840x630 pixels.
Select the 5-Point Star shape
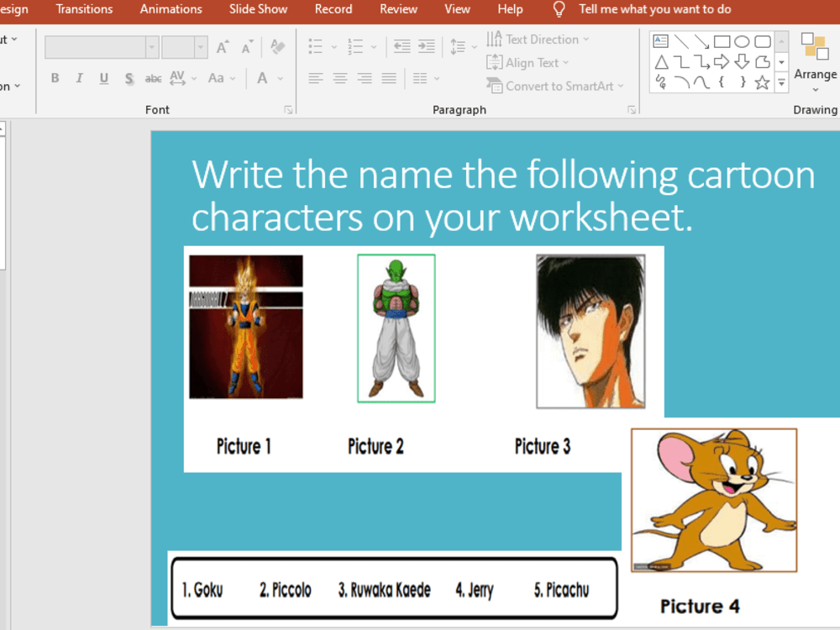pyautogui.click(x=763, y=82)
